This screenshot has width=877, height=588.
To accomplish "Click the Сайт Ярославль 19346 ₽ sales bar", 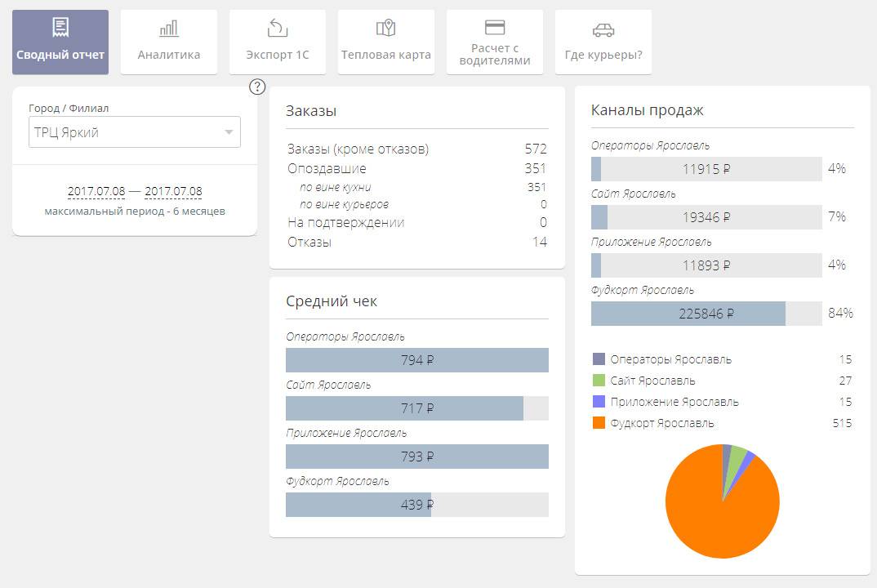I will pos(706,217).
